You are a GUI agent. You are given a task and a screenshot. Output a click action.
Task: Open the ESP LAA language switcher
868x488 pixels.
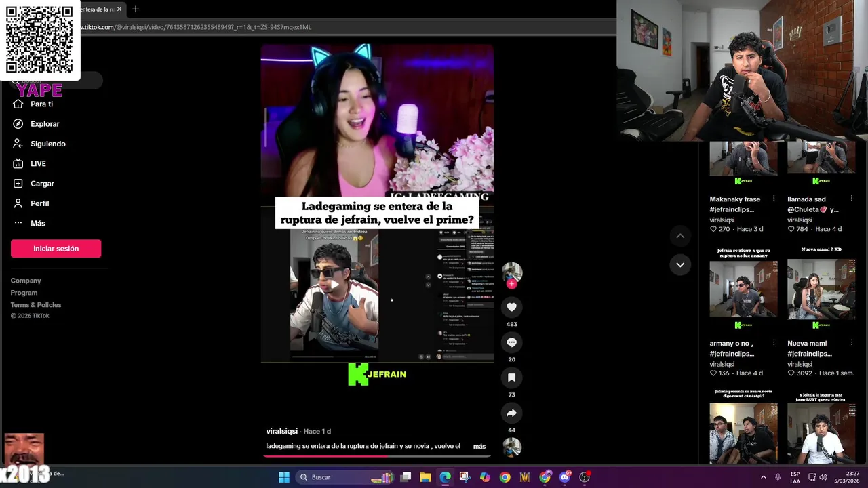(x=795, y=477)
